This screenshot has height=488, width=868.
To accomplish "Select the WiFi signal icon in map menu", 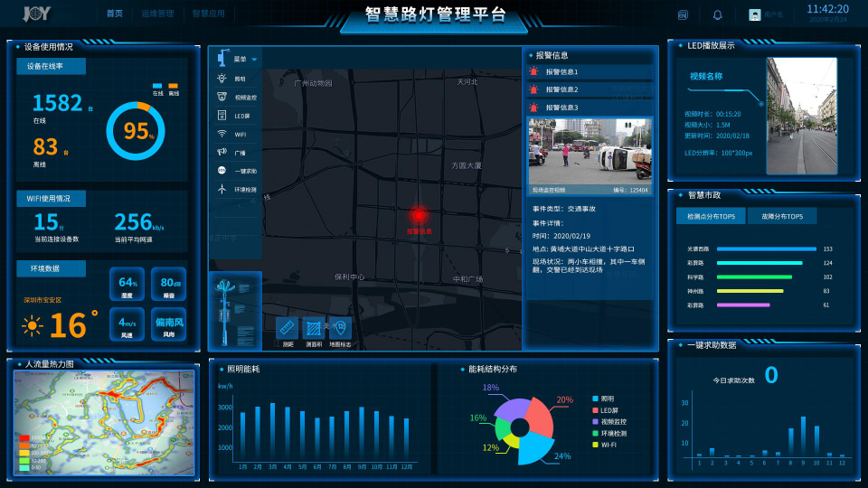I will pyautogui.click(x=222, y=134).
